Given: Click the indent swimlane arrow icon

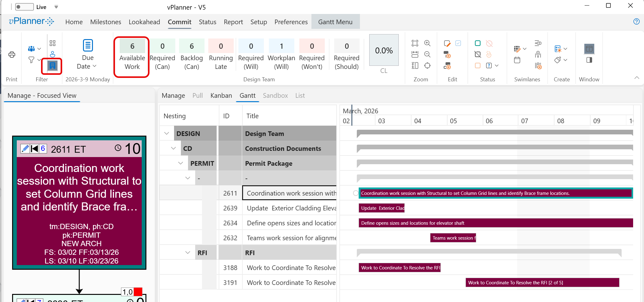Looking at the screenshot, I should point(538,43).
